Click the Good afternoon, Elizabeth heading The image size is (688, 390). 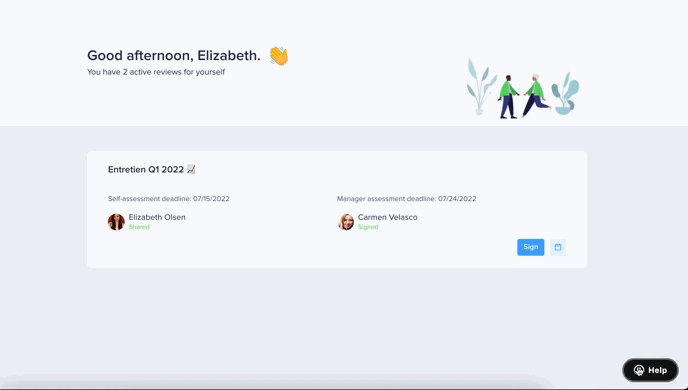point(174,56)
